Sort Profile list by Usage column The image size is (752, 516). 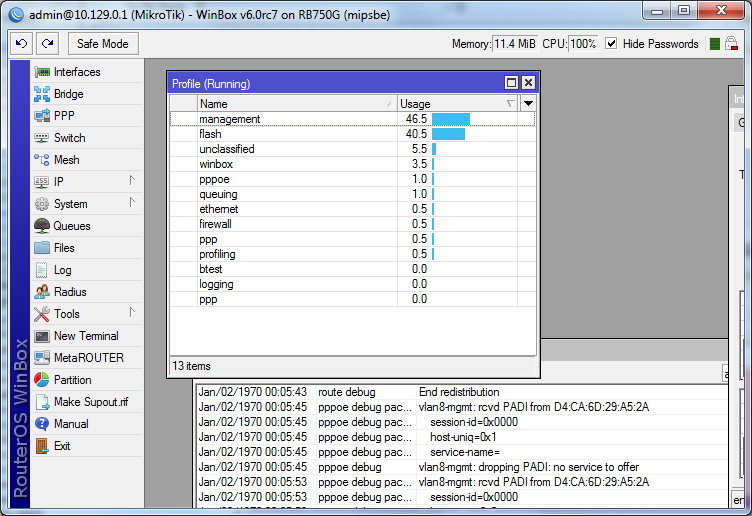(458, 104)
